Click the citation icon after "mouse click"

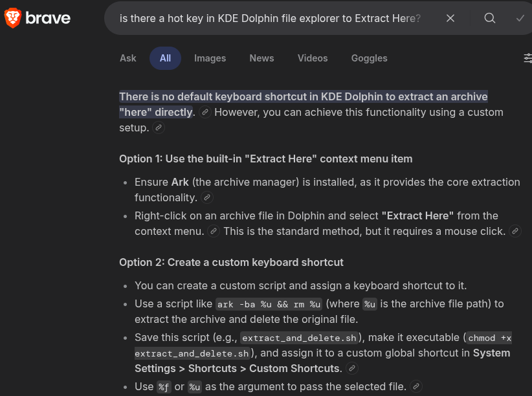(515, 231)
